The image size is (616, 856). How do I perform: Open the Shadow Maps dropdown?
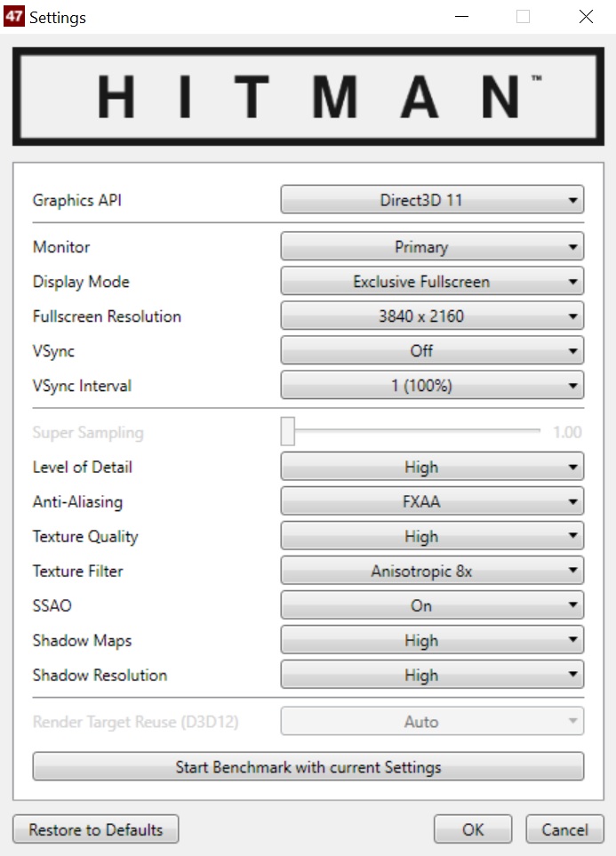[x=432, y=640]
